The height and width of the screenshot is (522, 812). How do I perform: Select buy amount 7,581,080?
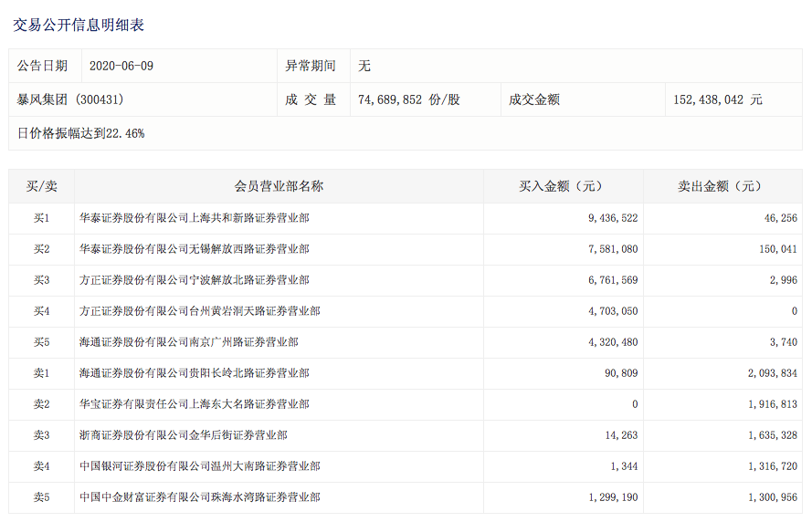coord(613,249)
